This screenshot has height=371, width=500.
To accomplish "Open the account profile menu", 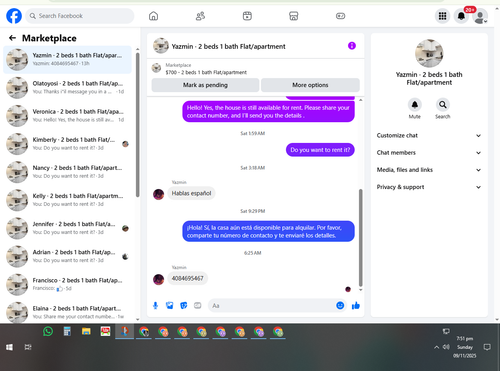I will click(x=480, y=17).
